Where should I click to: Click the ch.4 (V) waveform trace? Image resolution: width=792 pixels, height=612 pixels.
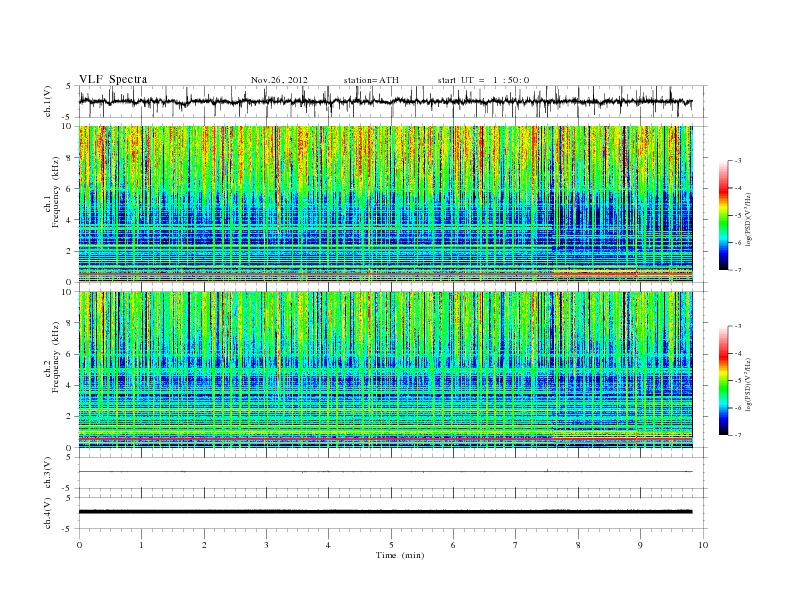385,512
